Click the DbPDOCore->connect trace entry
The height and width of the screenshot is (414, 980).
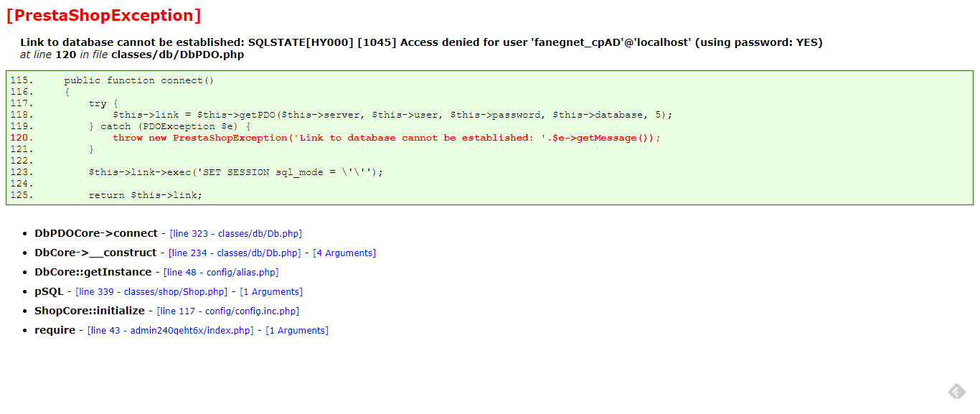point(96,233)
